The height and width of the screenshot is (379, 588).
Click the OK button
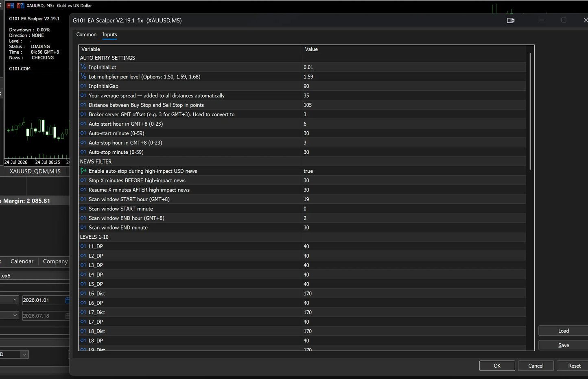click(497, 366)
